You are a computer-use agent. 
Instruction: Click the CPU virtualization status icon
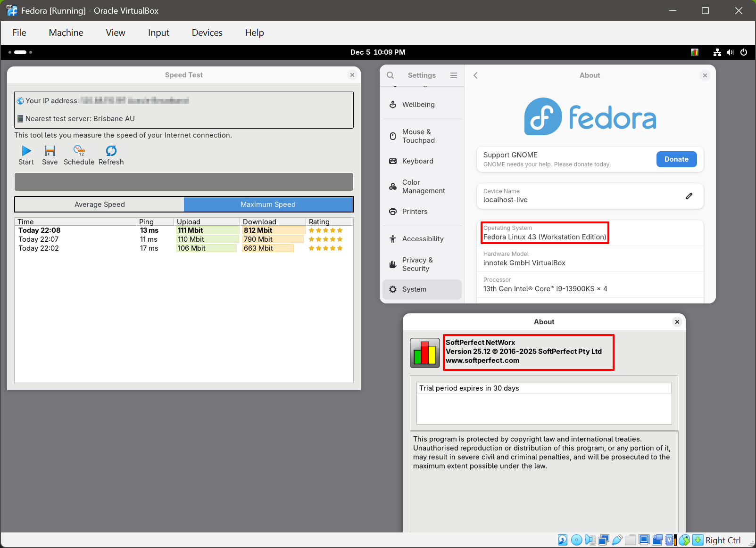tap(671, 540)
